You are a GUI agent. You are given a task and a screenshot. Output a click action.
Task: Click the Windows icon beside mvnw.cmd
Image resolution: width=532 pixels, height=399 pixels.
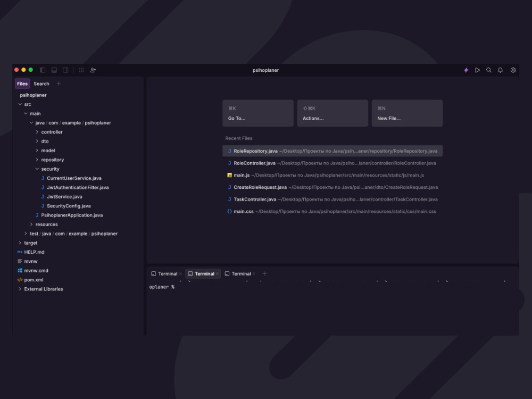[x=20, y=270]
